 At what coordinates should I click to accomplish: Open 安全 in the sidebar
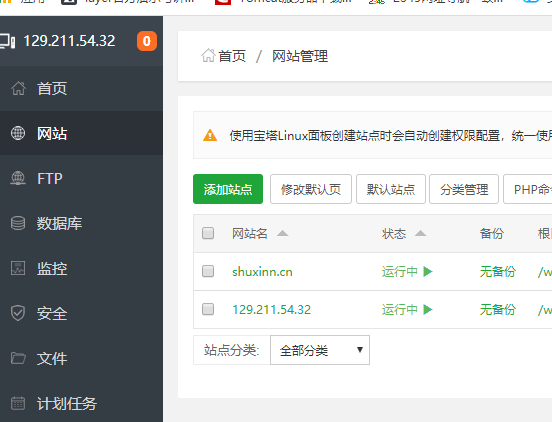[x=81, y=313]
